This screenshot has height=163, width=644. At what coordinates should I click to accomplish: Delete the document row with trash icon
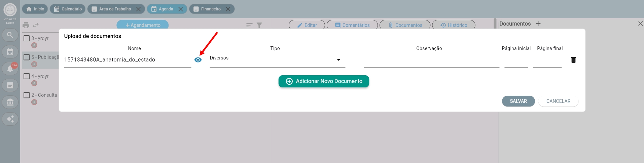(x=573, y=60)
